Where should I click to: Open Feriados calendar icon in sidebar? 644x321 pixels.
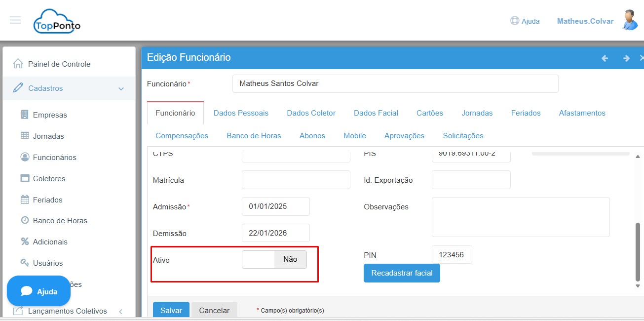[25, 200]
